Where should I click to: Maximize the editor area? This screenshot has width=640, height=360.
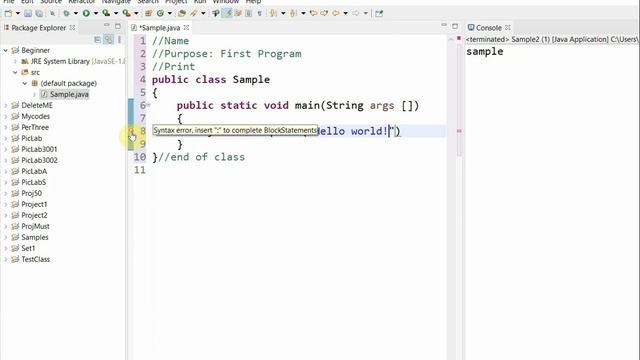pyautogui.click(x=455, y=26)
